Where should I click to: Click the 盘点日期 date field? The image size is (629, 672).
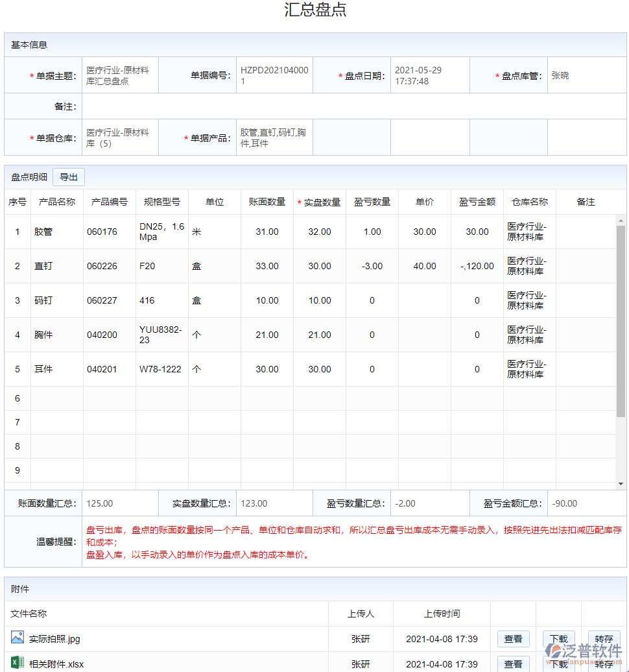pos(429,76)
